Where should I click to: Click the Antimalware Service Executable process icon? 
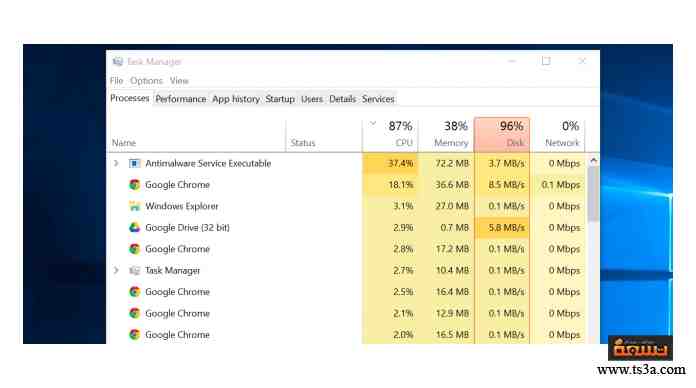coord(134,163)
